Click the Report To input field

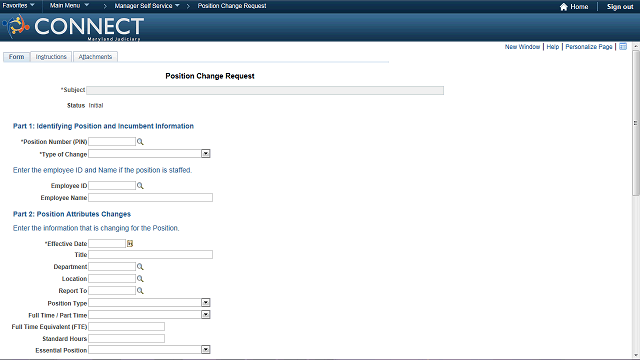pyautogui.click(x=112, y=291)
